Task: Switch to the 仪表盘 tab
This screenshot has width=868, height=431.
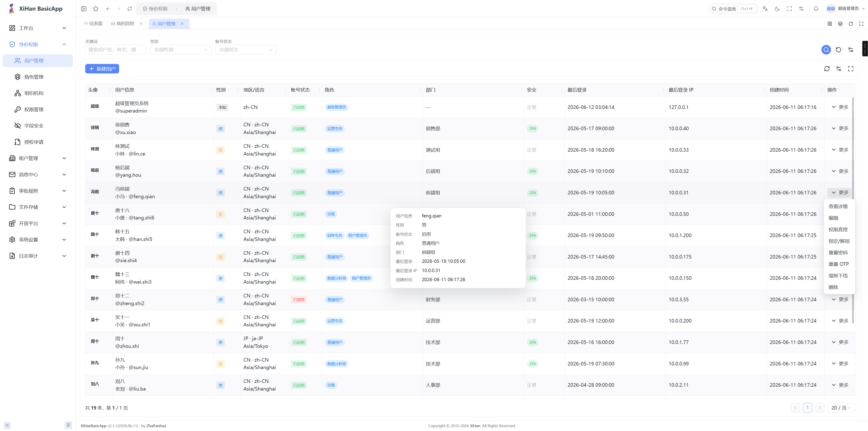Action: click(x=93, y=24)
